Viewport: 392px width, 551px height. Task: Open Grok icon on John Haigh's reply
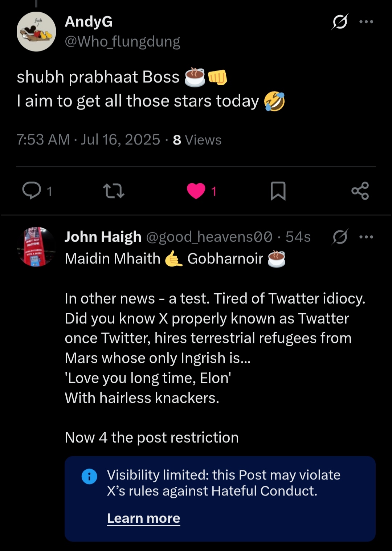click(340, 237)
